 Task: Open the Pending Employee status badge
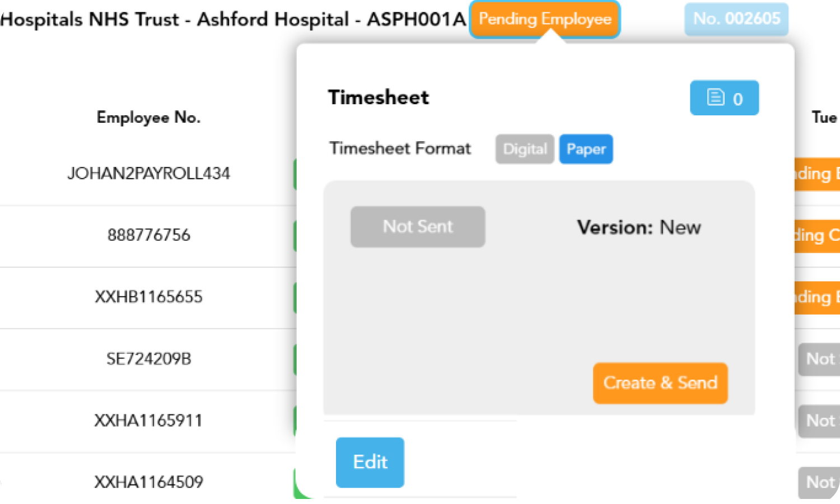pos(544,20)
